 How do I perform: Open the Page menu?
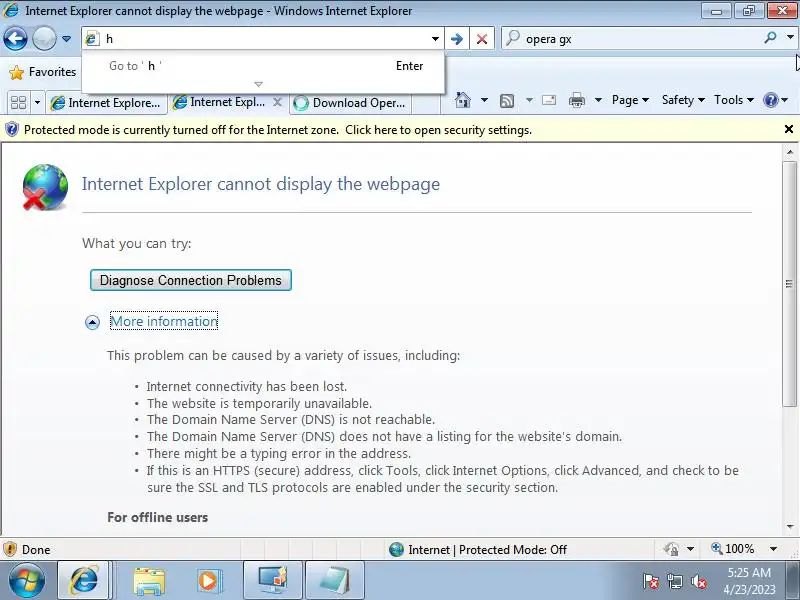click(x=630, y=100)
